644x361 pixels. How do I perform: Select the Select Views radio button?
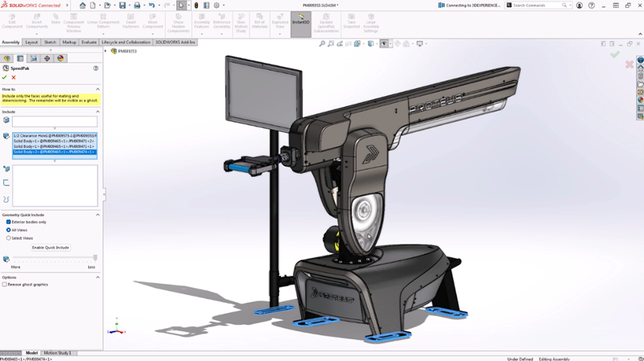[9, 238]
